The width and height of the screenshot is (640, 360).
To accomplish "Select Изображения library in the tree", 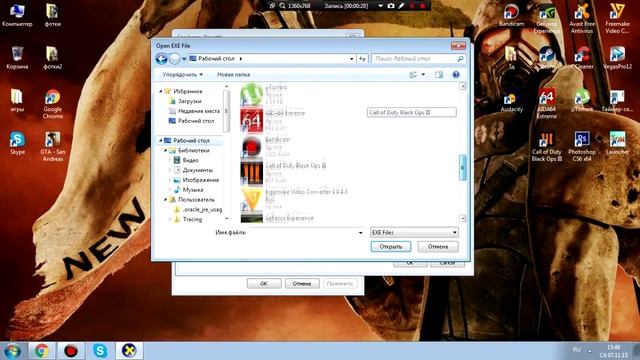I will 200,180.
